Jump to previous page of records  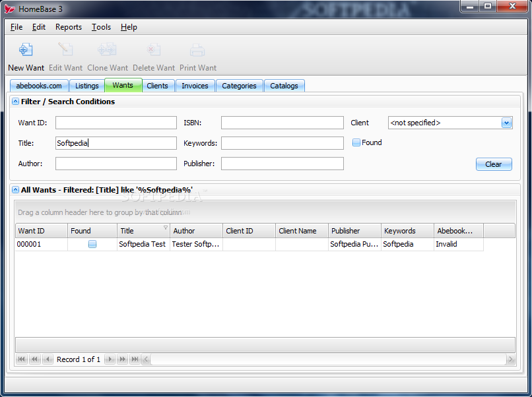pyautogui.click(x=34, y=359)
